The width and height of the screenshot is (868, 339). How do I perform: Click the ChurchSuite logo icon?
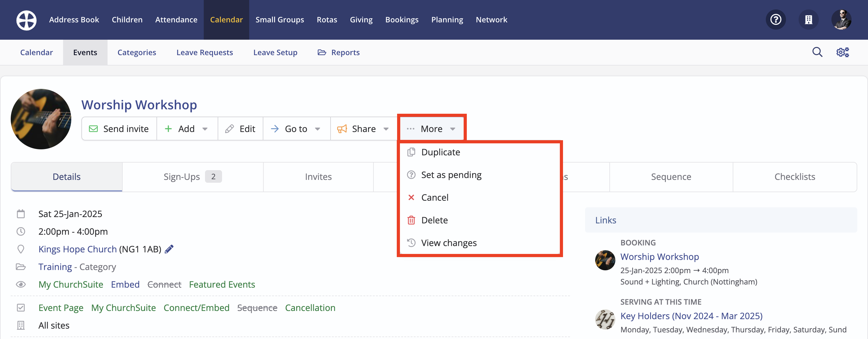pos(26,20)
